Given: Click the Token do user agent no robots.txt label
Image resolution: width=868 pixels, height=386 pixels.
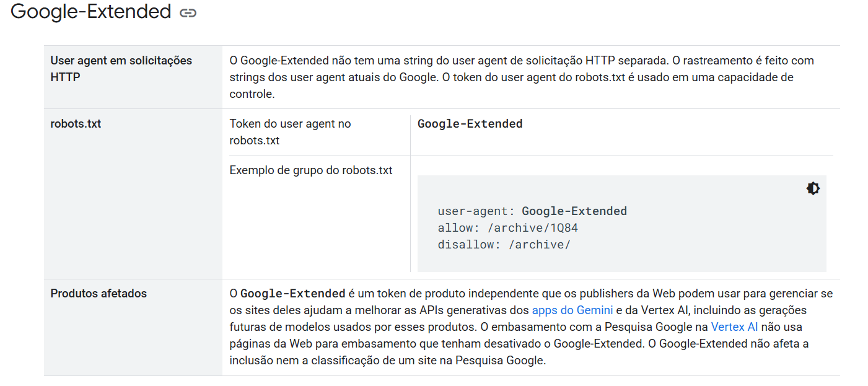Looking at the screenshot, I should [290, 132].
